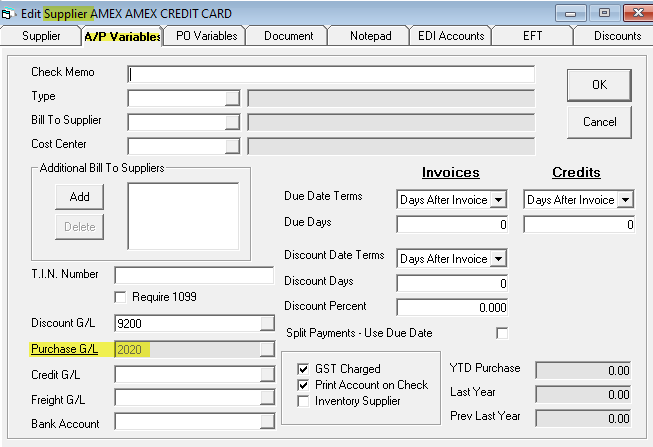Click the Discount Days field
The image size is (653, 447).
452,283
